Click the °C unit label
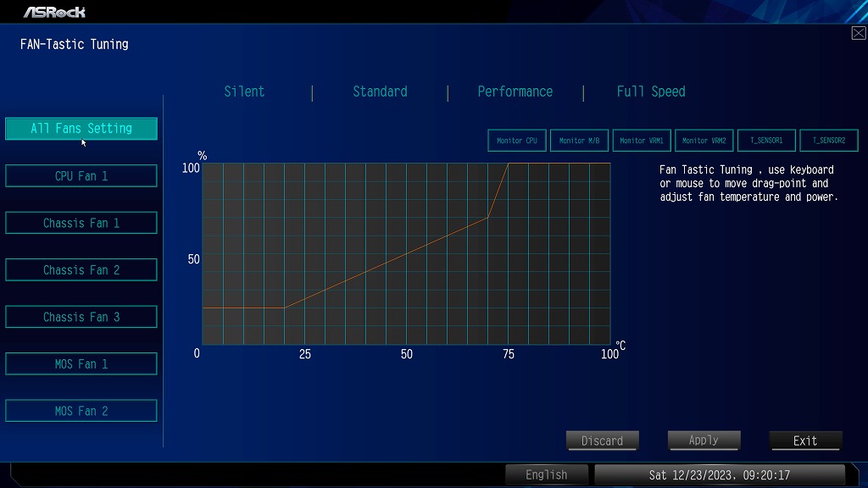868x488 pixels. pyautogui.click(x=620, y=346)
